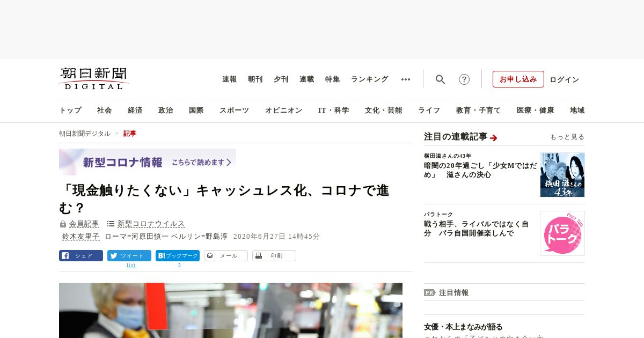Click the list link under the tweet button

131,266
